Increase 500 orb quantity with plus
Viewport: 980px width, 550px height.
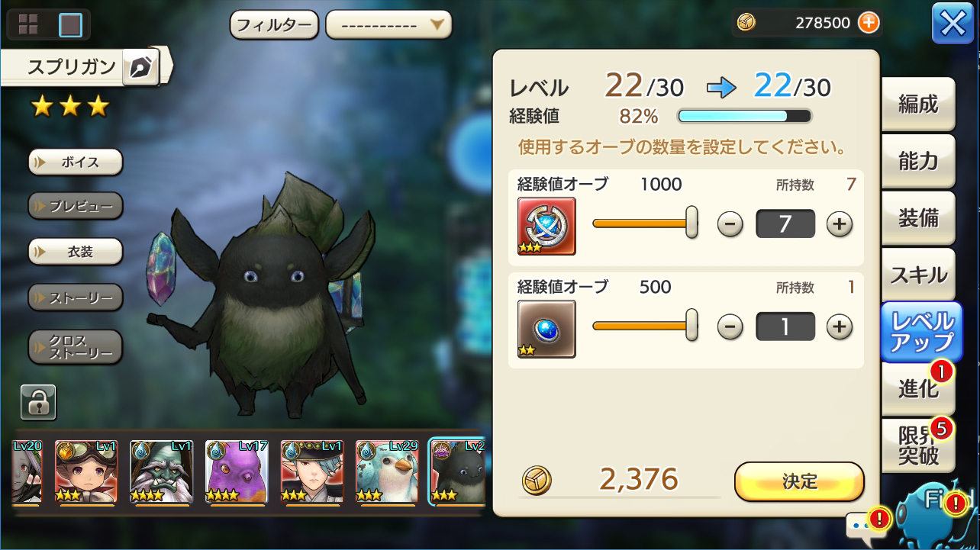point(840,327)
